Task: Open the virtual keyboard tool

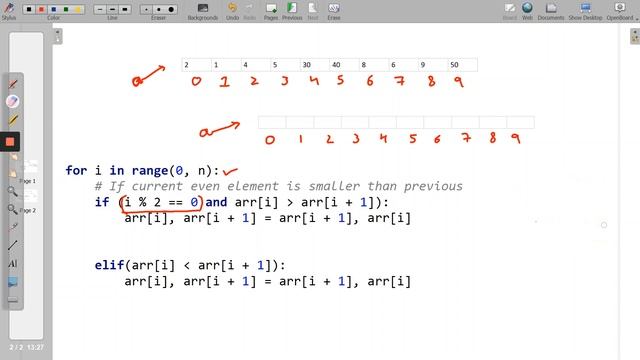Action: [13, 300]
